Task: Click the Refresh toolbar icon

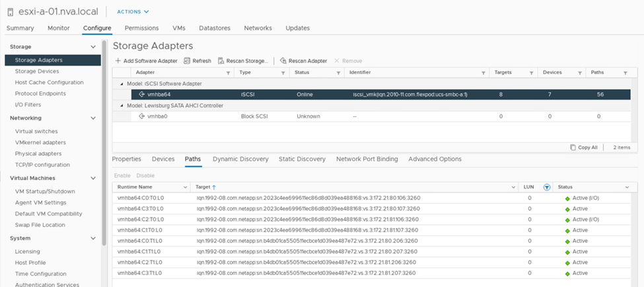Action: click(188, 61)
